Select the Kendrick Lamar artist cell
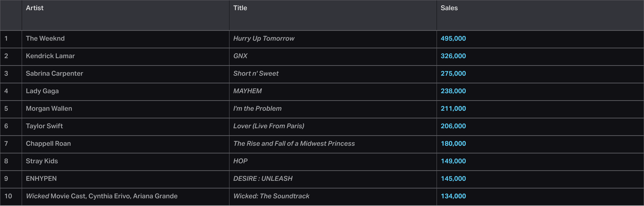 [50, 56]
